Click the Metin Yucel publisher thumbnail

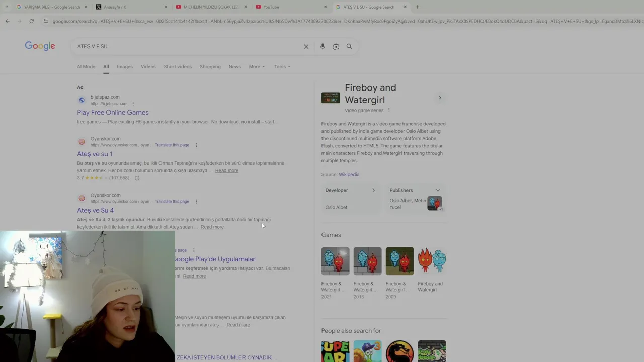[x=435, y=203]
